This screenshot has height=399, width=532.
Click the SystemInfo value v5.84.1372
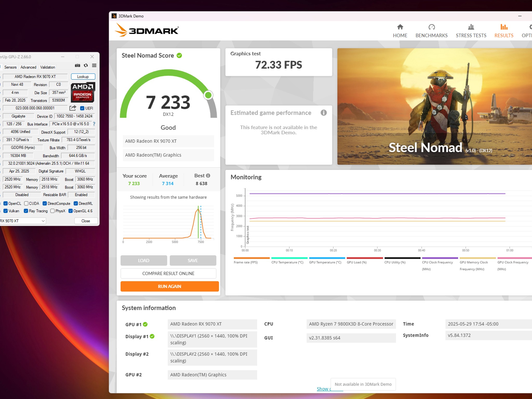click(488, 335)
